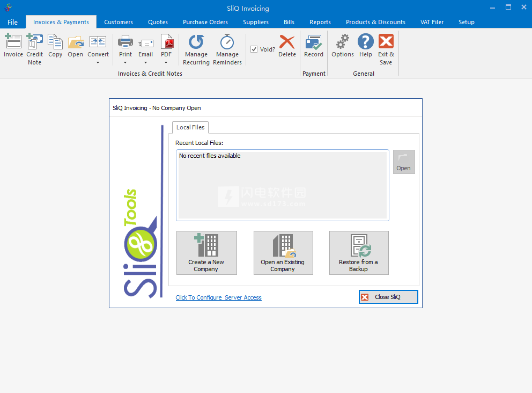Viewport: 532px width, 393px height.
Task: Create a new Invoice from the ribbon
Action: pyautogui.click(x=13, y=46)
